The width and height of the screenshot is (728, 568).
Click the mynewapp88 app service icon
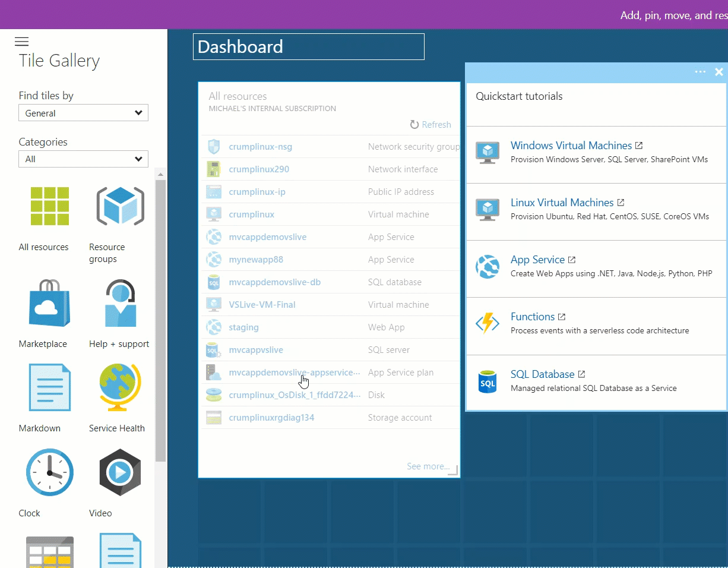click(x=213, y=260)
